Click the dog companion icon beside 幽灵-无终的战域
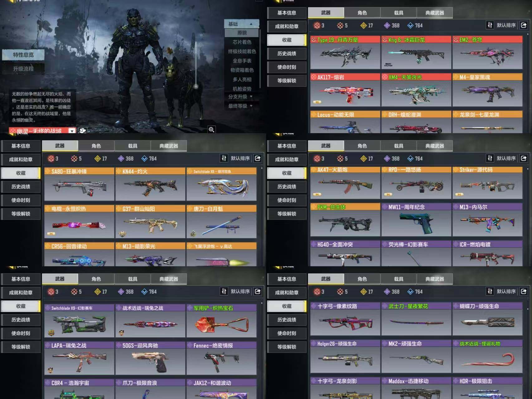532x399 pixels. (83, 131)
